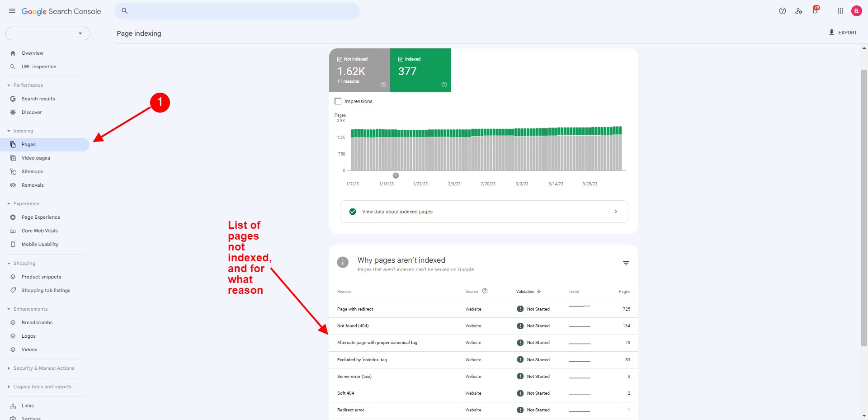This screenshot has width=868, height=420.
Task: Open the Google apps grid
Action: [x=840, y=11]
